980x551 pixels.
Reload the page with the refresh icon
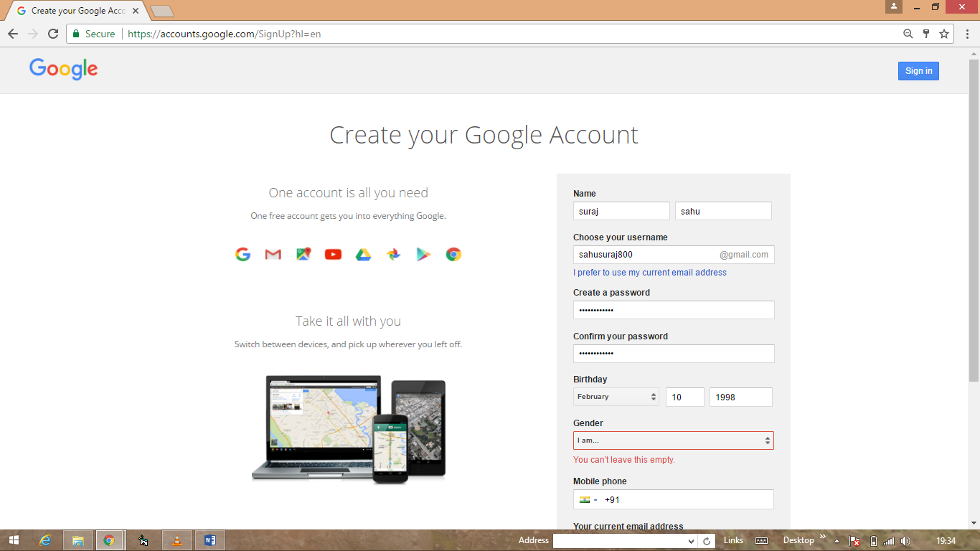[x=53, y=34]
